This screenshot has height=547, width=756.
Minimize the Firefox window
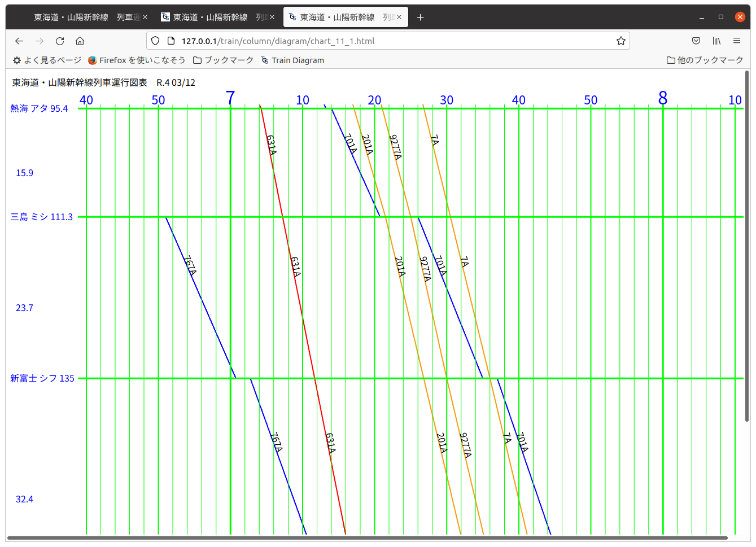[702, 17]
